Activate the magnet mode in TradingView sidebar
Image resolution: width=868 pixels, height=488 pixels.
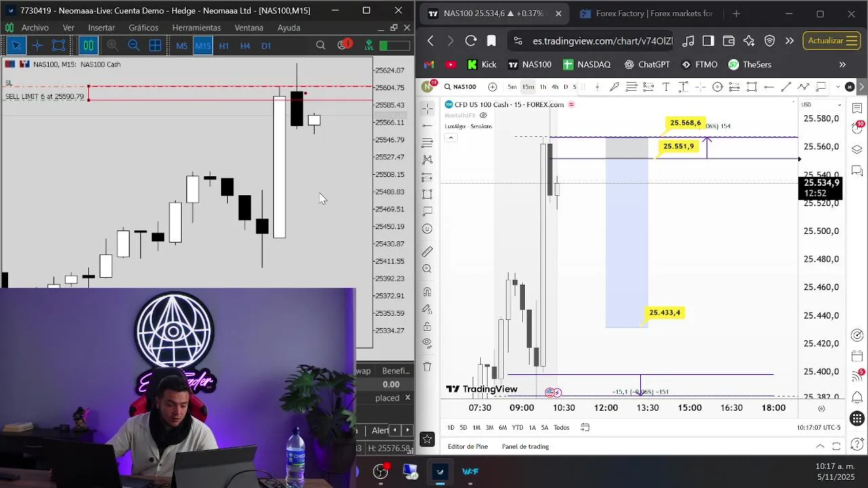click(x=427, y=292)
